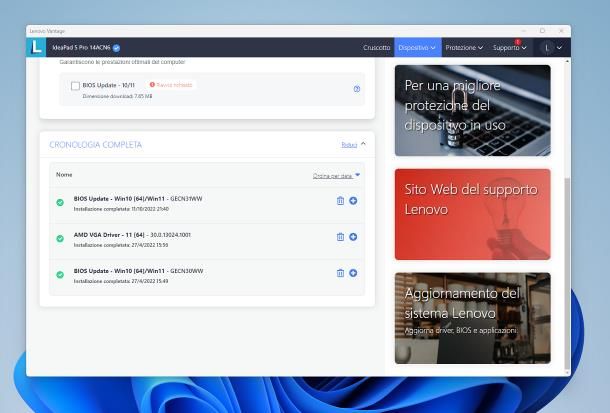This screenshot has width=610, height=413.
Task: Expand the Protezione menu
Action: [464, 47]
